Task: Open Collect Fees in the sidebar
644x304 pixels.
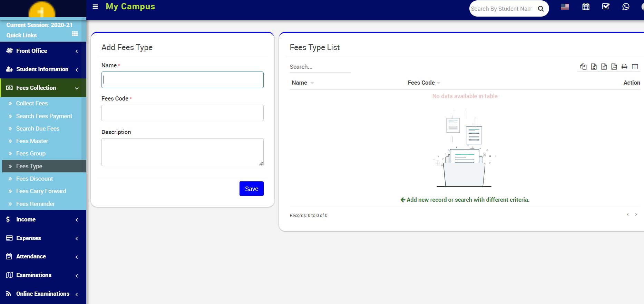Action: coord(32,103)
